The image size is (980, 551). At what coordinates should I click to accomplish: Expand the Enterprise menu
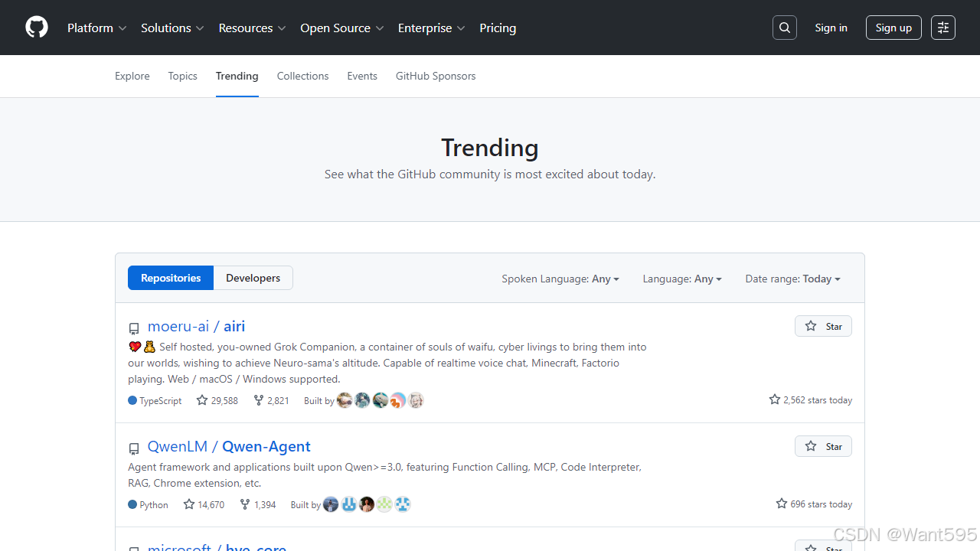click(x=432, y=28)
